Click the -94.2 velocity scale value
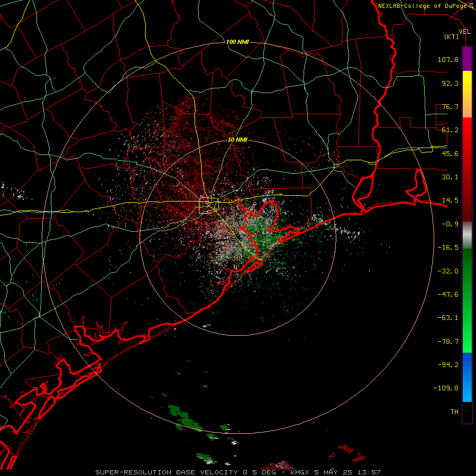The image size is (476, 476). click(448, 364)
